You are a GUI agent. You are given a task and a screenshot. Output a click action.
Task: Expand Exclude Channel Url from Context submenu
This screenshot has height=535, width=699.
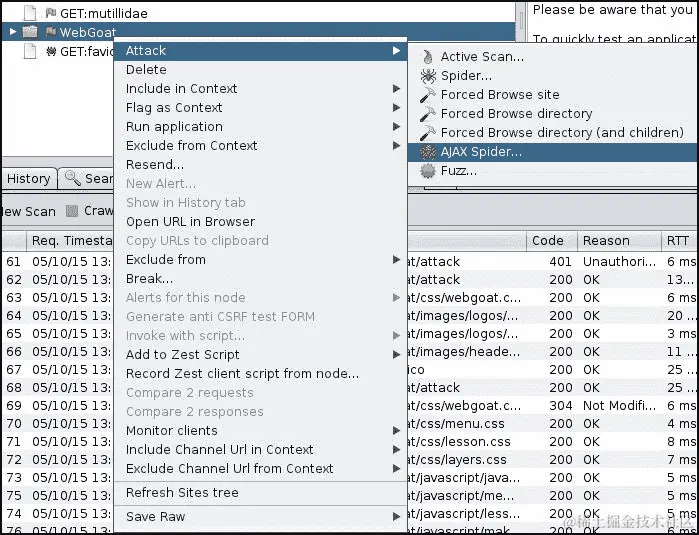(396, 469)
